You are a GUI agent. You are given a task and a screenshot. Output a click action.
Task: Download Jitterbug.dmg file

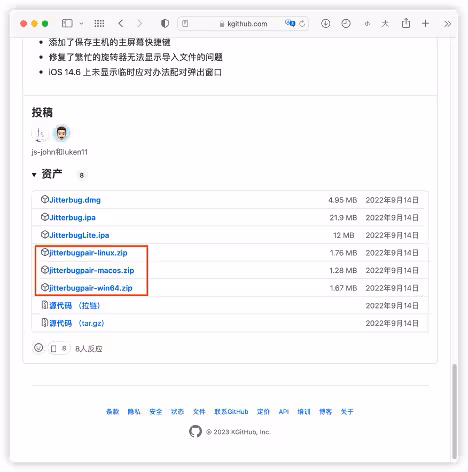tap(75, 200)
